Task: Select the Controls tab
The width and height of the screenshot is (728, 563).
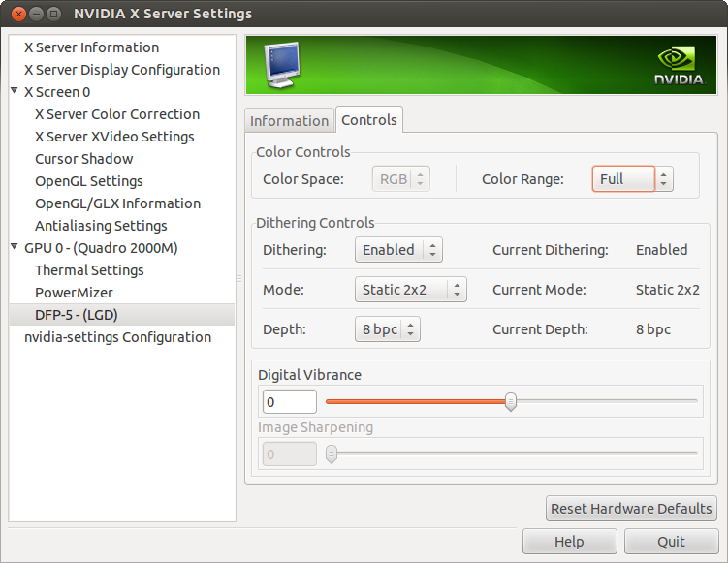Action: pos(369,120)
